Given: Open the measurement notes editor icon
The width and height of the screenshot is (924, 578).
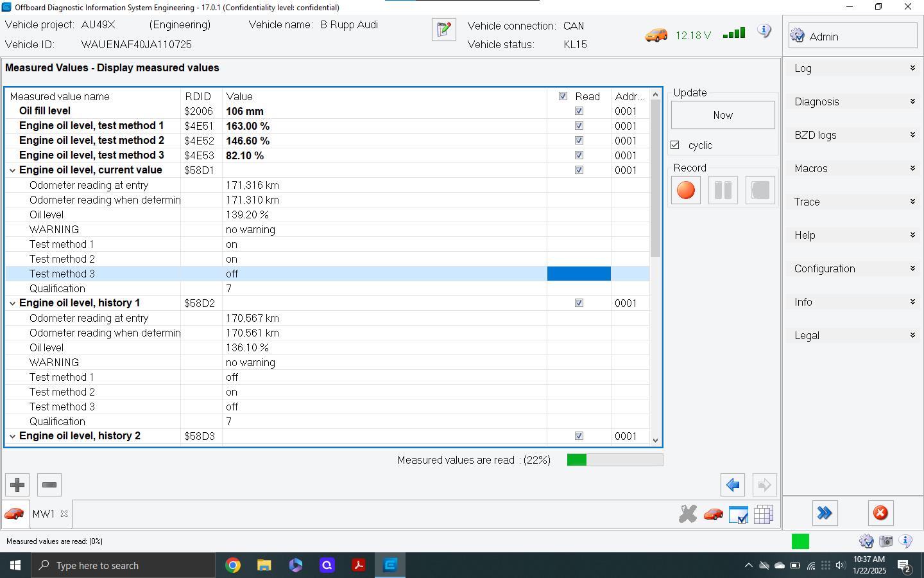Looking at the screenshot, I should pyautogui.click(x=444, y=30).
